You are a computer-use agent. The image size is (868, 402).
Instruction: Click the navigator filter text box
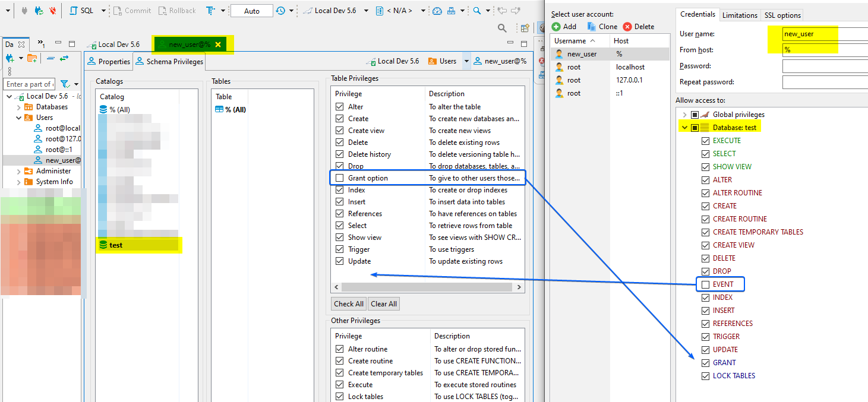point(29,84)
